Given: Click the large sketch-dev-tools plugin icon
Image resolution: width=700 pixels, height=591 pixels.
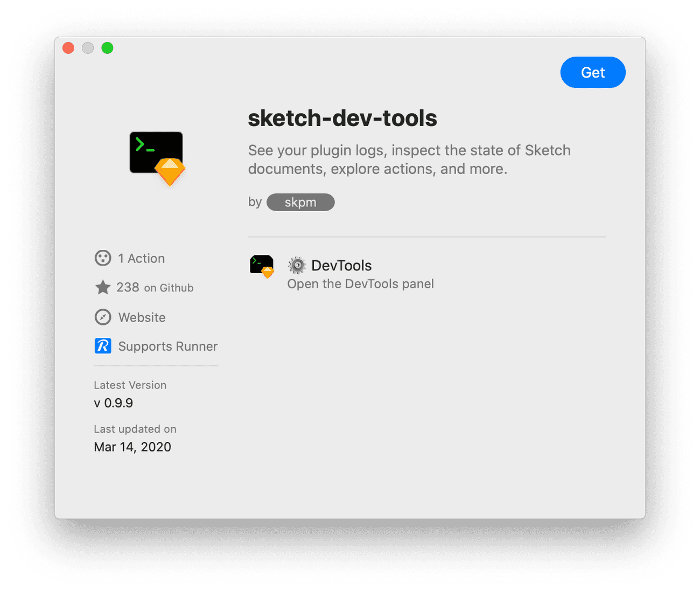Looking at the screenshot, I should click(x=157, y=158).
